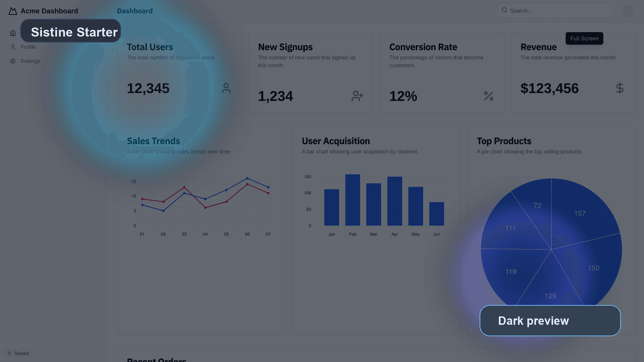Click the Mar bar in User Acquisition chart

[373, 204]
